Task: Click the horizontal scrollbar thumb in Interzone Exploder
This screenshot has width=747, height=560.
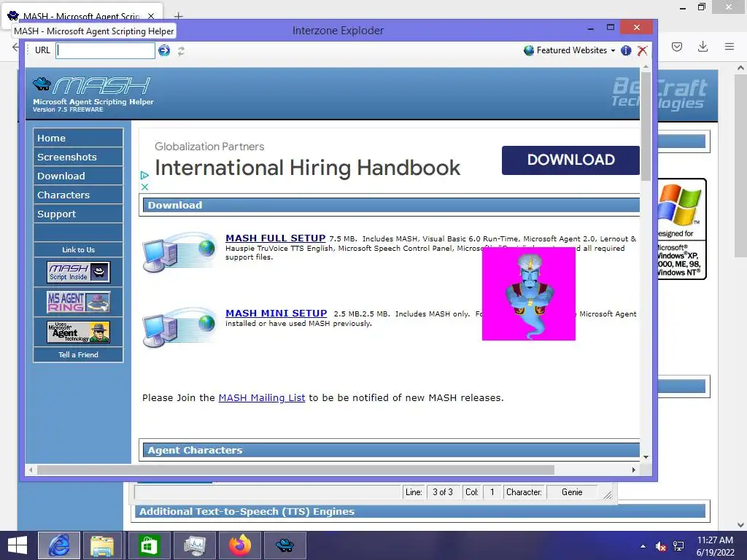Action: point(296,470)
